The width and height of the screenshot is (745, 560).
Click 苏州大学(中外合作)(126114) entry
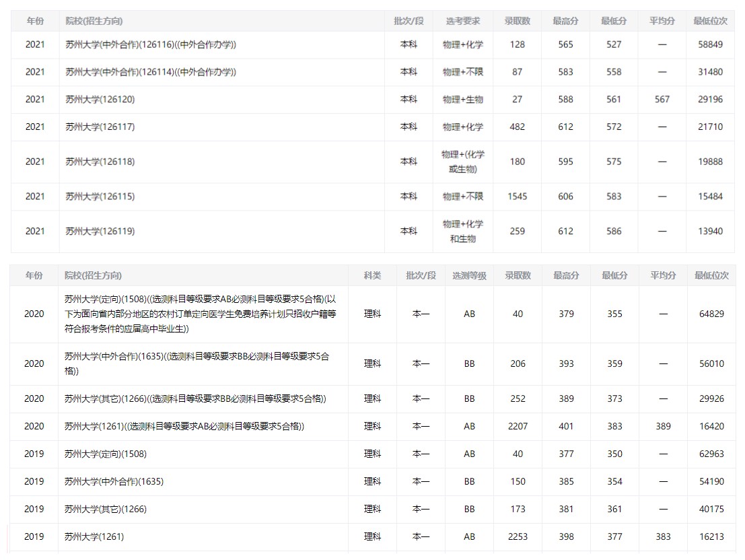pyautogui.click(x=151, y=72)
